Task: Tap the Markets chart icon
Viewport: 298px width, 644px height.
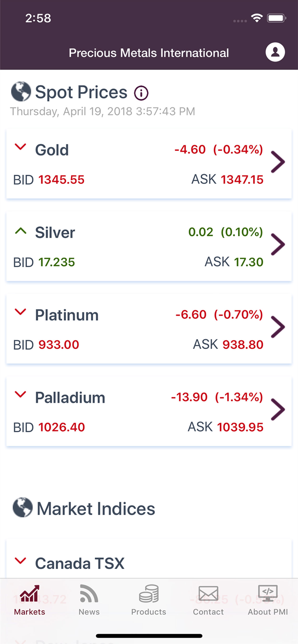Action: tap(30, 594)
